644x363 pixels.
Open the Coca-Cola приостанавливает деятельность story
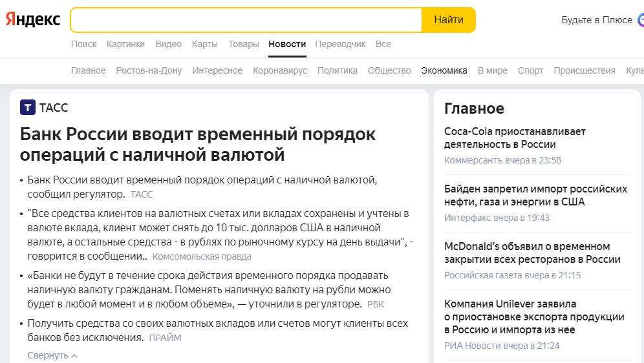pos(515,138)
